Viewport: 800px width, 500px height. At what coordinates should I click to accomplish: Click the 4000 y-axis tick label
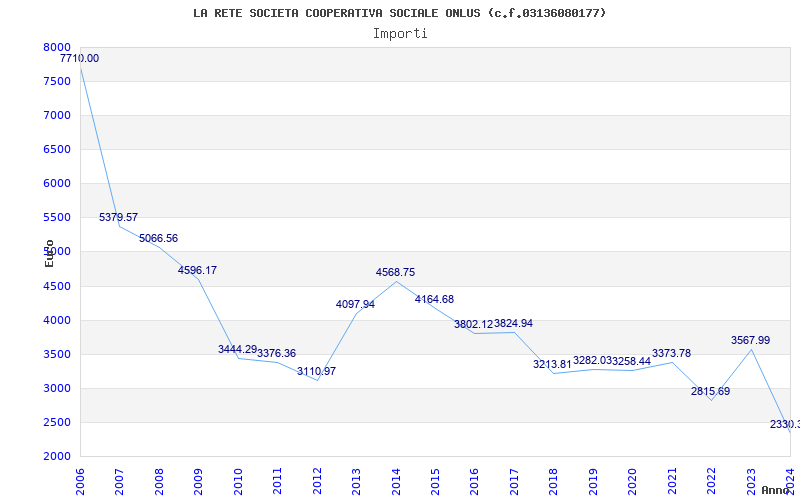pos(57,320)
